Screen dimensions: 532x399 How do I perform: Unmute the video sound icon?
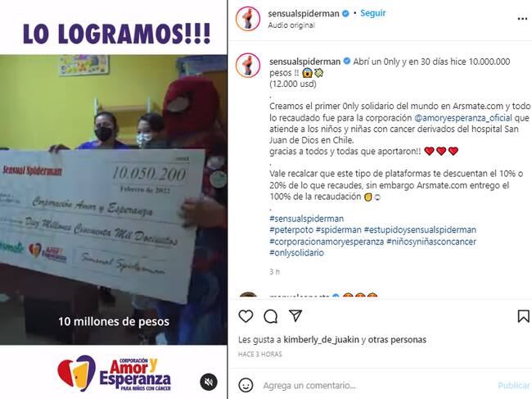209,382
